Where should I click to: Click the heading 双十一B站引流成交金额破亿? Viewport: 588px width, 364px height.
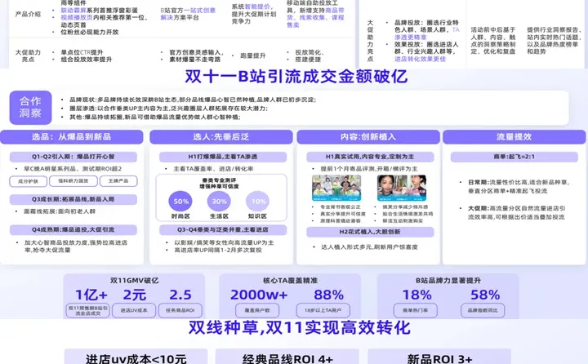[x=296, y=77]
